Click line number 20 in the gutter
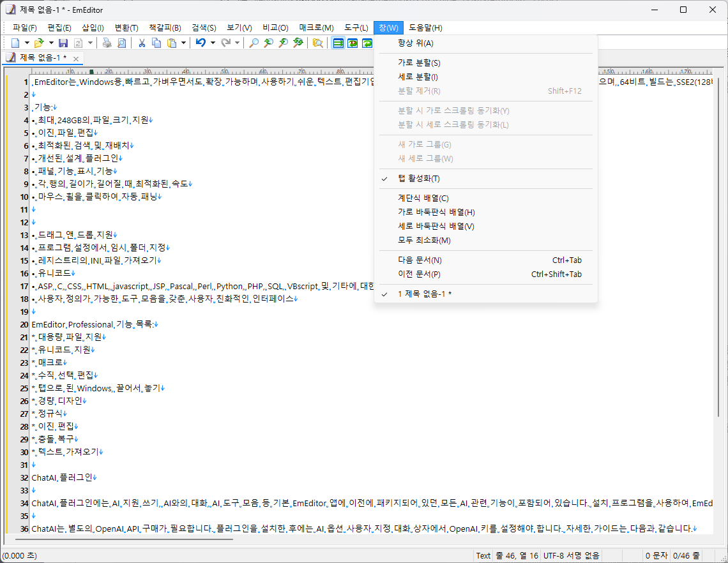Viewport: 728px width, 563px height. 24,324
